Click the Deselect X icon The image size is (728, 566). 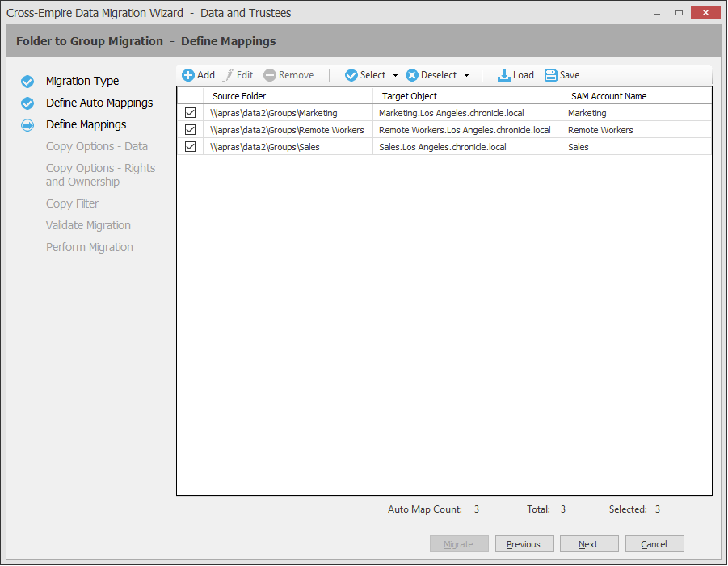(x=412, y=75)
